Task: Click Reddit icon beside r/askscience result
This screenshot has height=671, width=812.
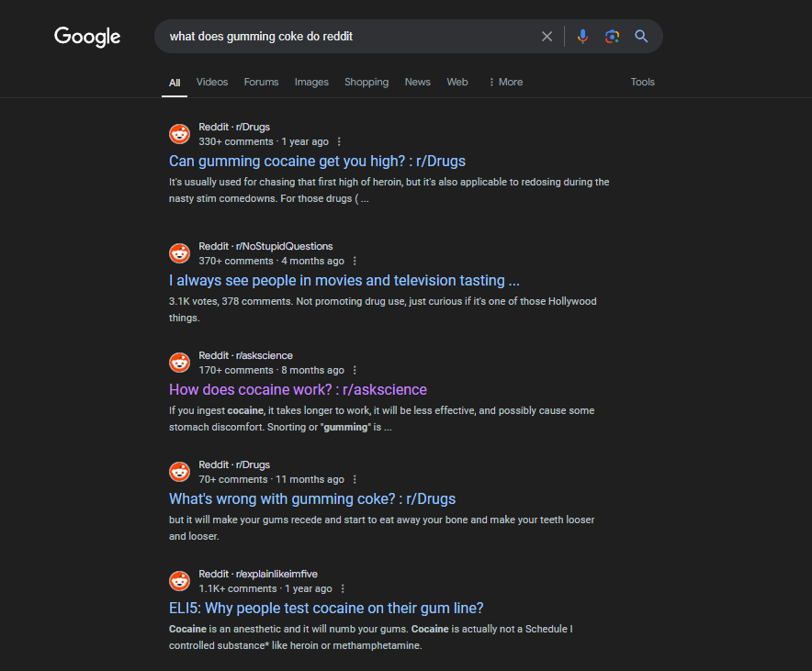Action: point(180,363)
